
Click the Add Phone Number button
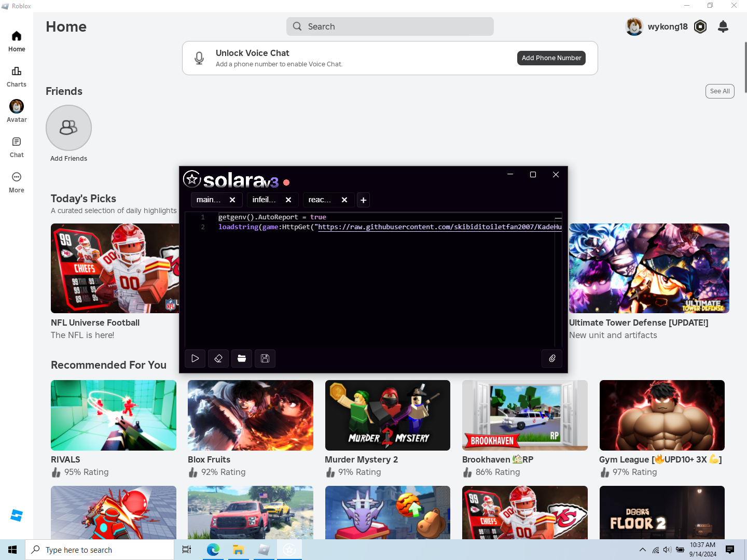[551, 58]
